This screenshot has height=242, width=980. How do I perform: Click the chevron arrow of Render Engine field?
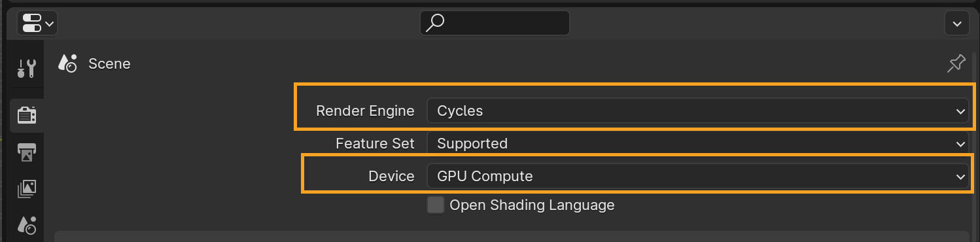pos(960,111)
